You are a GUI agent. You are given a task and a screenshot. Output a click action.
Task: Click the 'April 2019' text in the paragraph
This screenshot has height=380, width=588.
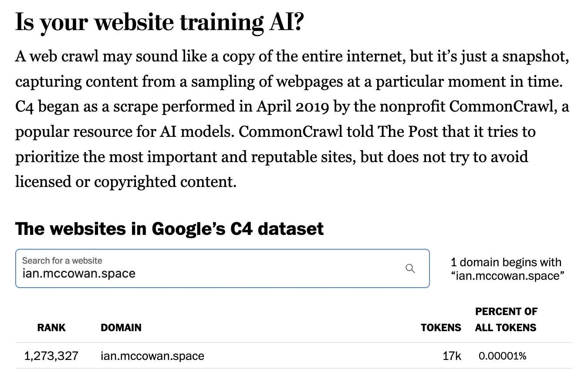pyautogui.click(x=293, y=107)
